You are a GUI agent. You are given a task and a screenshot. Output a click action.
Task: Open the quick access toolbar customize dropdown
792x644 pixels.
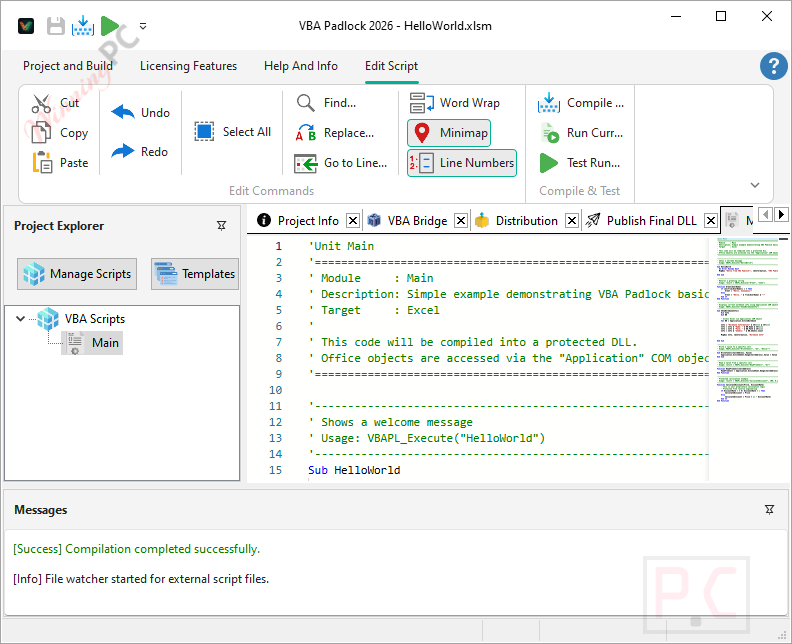(x=143, y=26)
